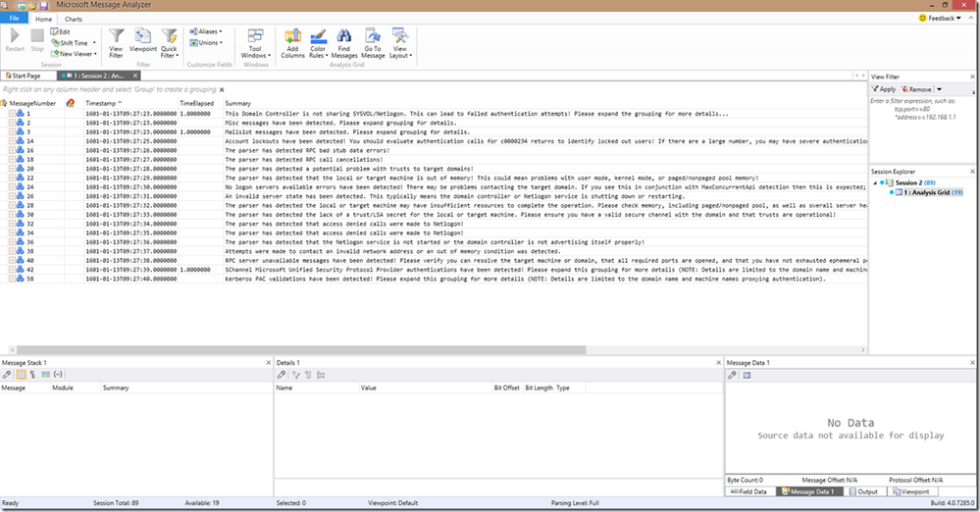Click Remove in View Filter panel
The image size is (980, 512).
(916, 89)
